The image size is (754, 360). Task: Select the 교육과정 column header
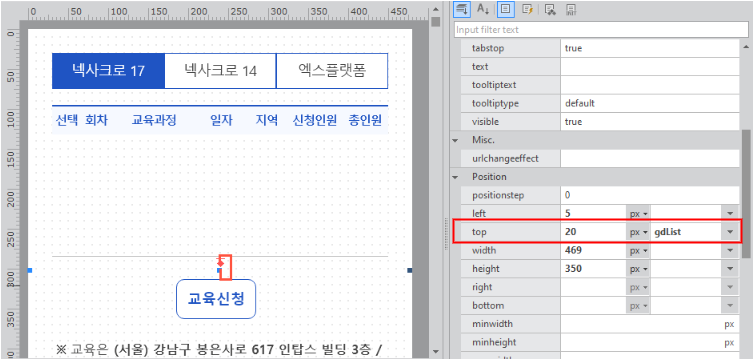click(x=154, y=120)
